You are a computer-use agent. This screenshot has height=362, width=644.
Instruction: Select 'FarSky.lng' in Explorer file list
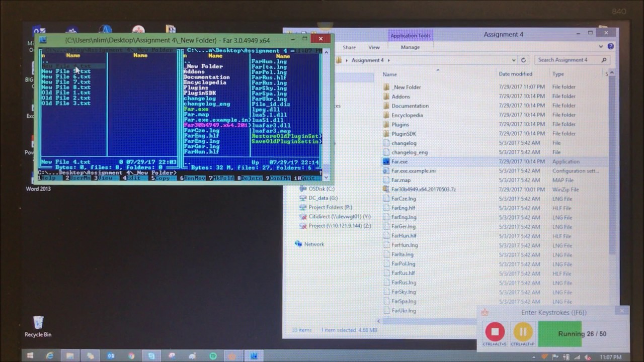pos(404,292)
